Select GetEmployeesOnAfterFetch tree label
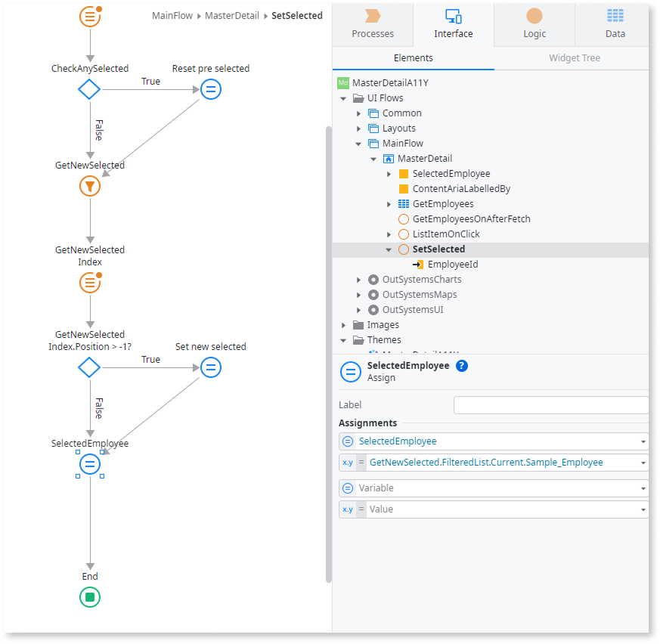This screenshot has height=644, width=660. pos(471,219)
